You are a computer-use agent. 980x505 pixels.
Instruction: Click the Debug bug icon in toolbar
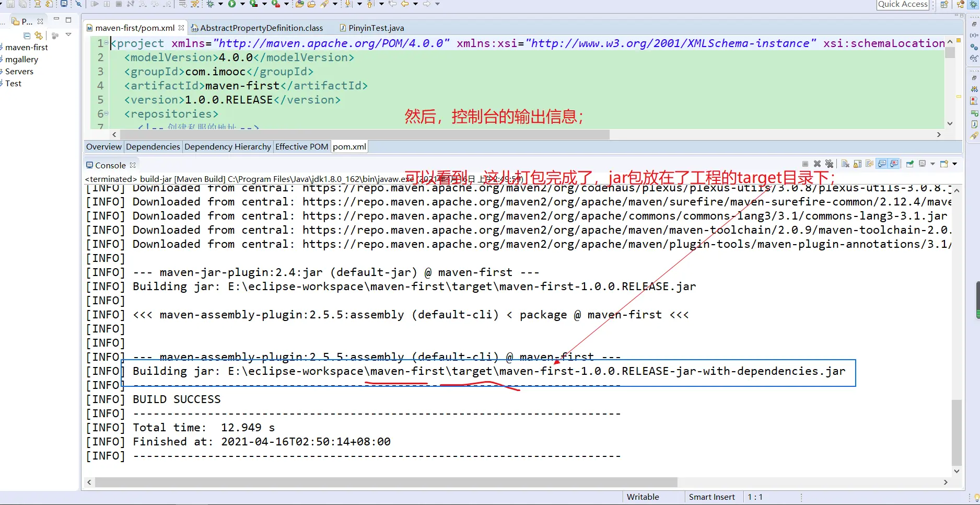[x=211, y=4]
